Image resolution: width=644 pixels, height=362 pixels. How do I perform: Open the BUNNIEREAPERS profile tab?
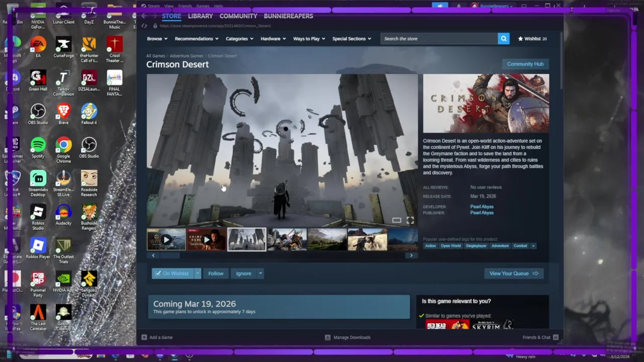[288, 16]
